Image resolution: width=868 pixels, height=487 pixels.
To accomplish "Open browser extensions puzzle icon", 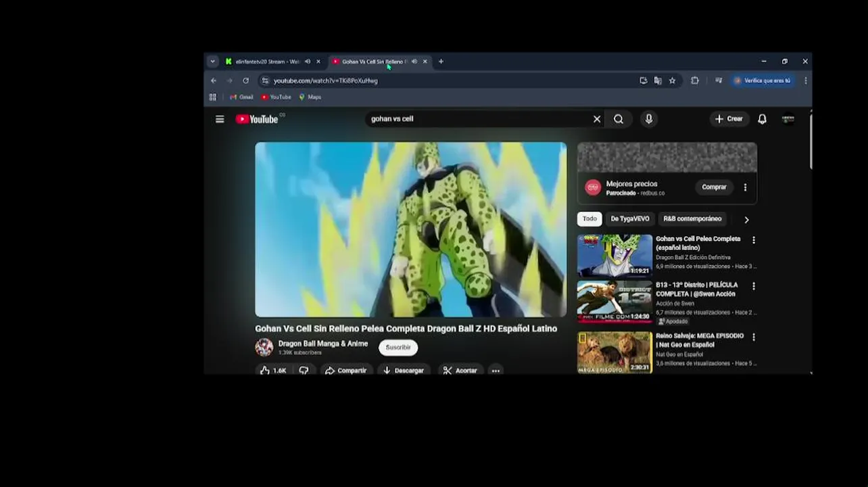I will tap(694, 80).
